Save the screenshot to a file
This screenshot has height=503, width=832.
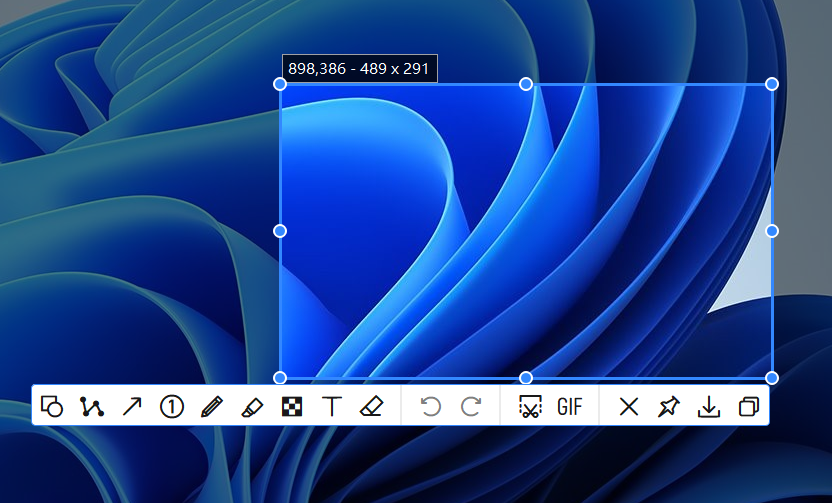(708, 406)
